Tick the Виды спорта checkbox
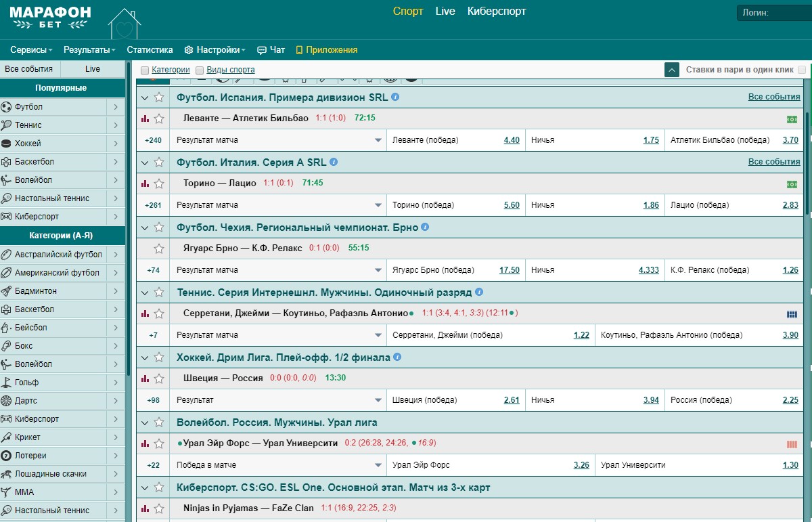 [x=200, y=70]
